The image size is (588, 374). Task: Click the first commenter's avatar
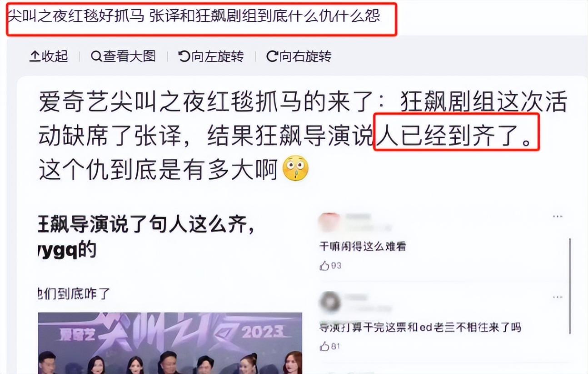(x=329, y=222)
